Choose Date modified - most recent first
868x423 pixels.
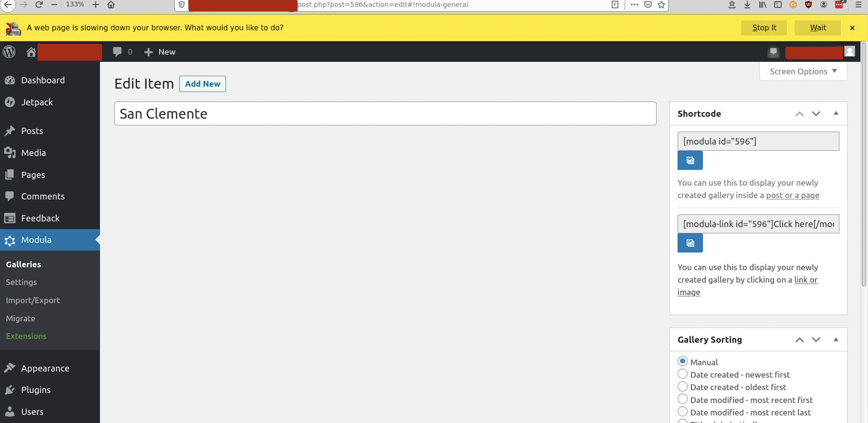682,399
